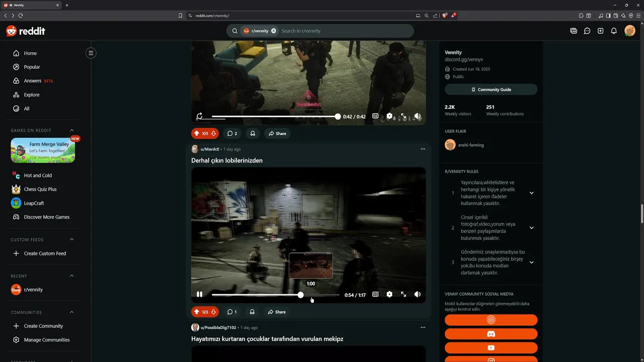This screenshot has height=362, width=644.
Task: Open the user avatar menu
Action: point(630,31)
